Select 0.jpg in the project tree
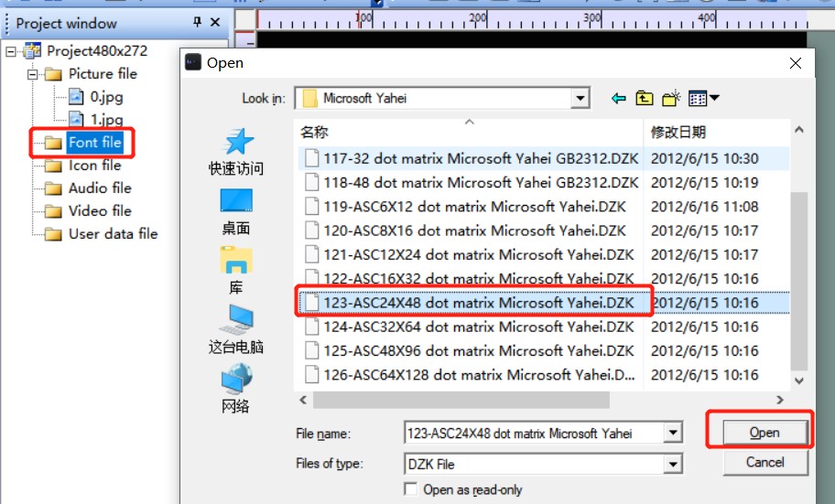The width and height of the screenshot is (835, 504). (x=106, y=97)
